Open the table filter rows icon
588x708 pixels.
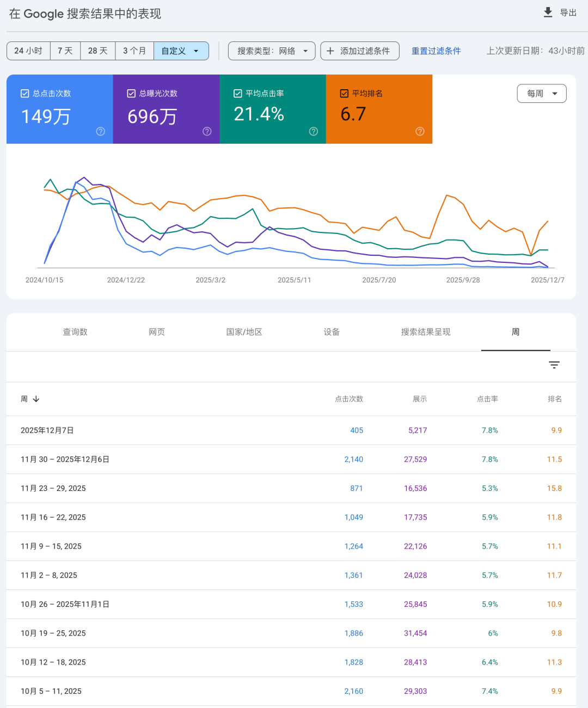coord(554,365)
